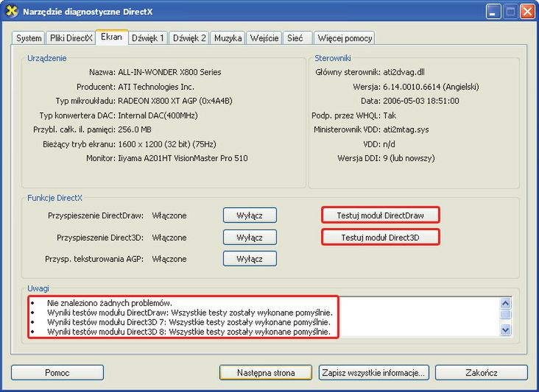Screen dimensions: 539x392
Task: Click the Uwagi group label
Action: pos(38,288)
